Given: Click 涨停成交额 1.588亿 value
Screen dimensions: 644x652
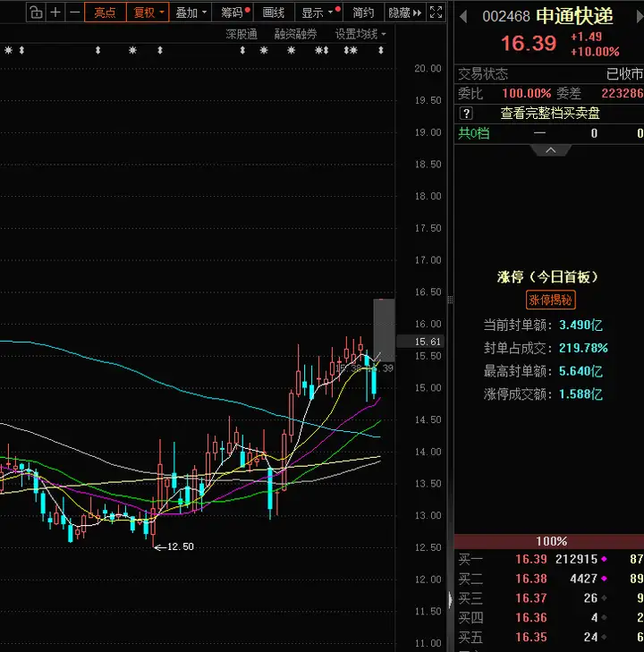Looking at the screenshot, I should 580,394.
